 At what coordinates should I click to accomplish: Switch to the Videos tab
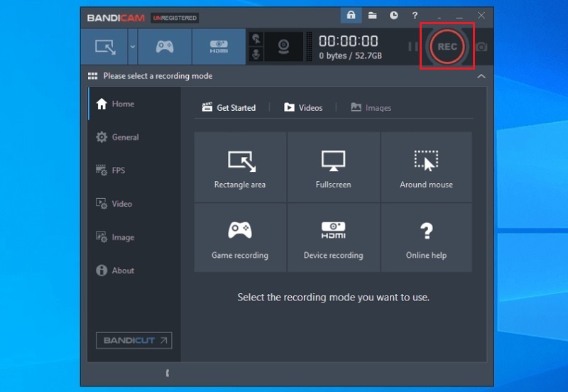(x=303, y=108)
